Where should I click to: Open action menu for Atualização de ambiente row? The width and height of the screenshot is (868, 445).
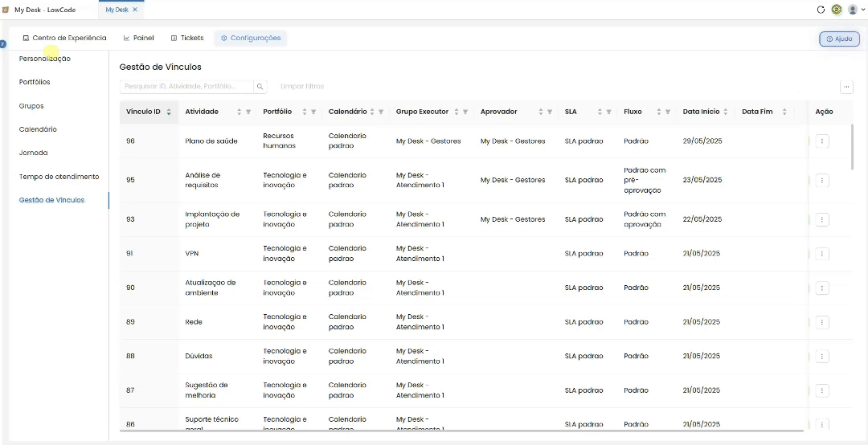pos(822,288)
